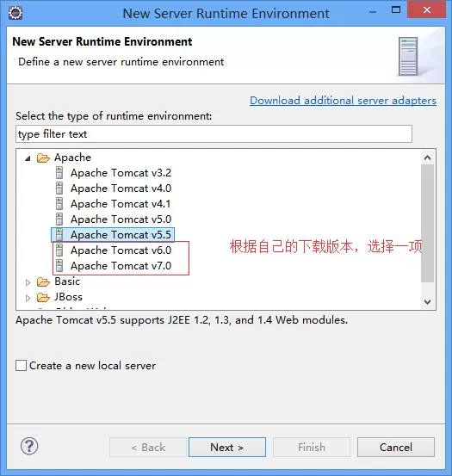
Task: Click the type filter text field
Action: pyautogui.click(x=214, y=134)
